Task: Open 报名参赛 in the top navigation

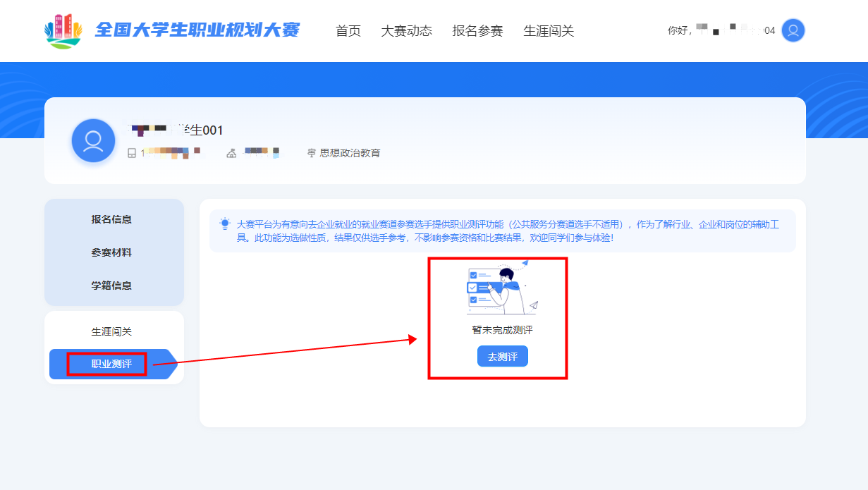Action: coord(478,31)
